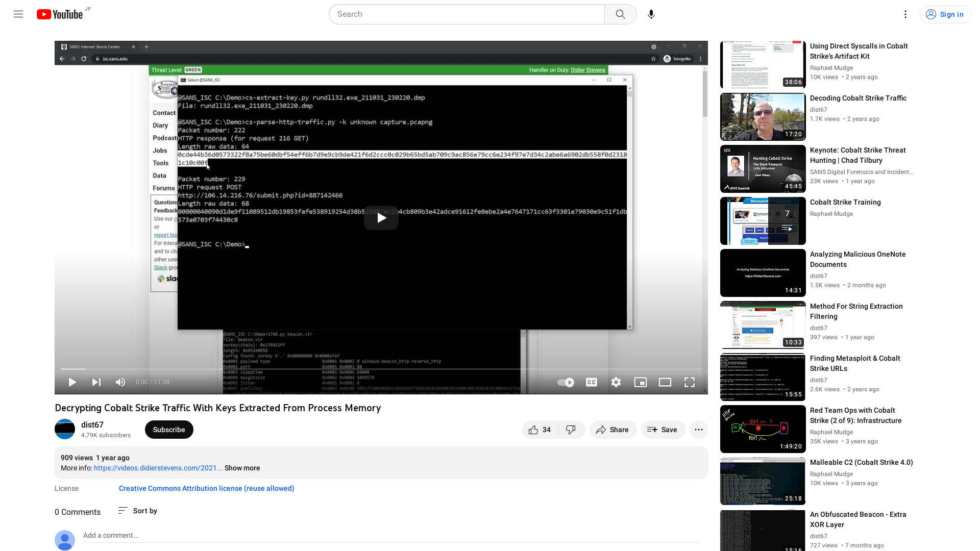Focus the Search input field
The height and width of the screenshot is (551, 980).
coord(467,14)
